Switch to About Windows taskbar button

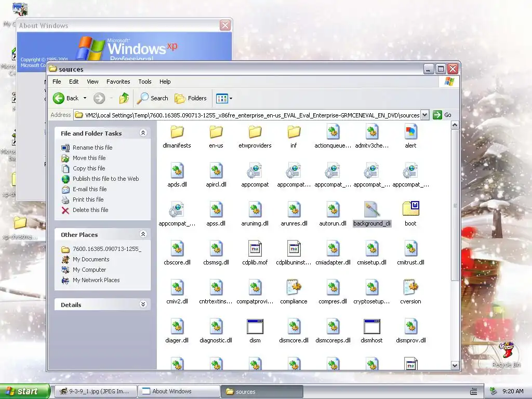(x=179, y=392)
